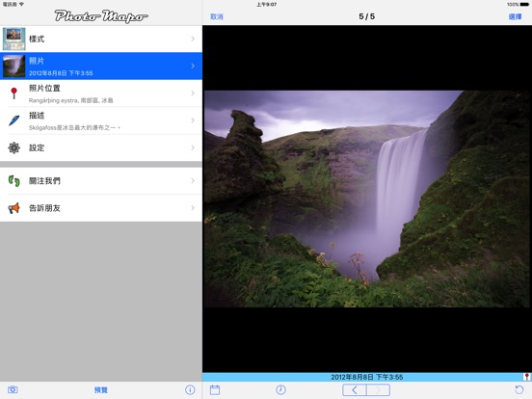Viewport: 532px width, 399px height.
Task: Tap the 選擇 button at top right
Action: click(x=515, y=16)
